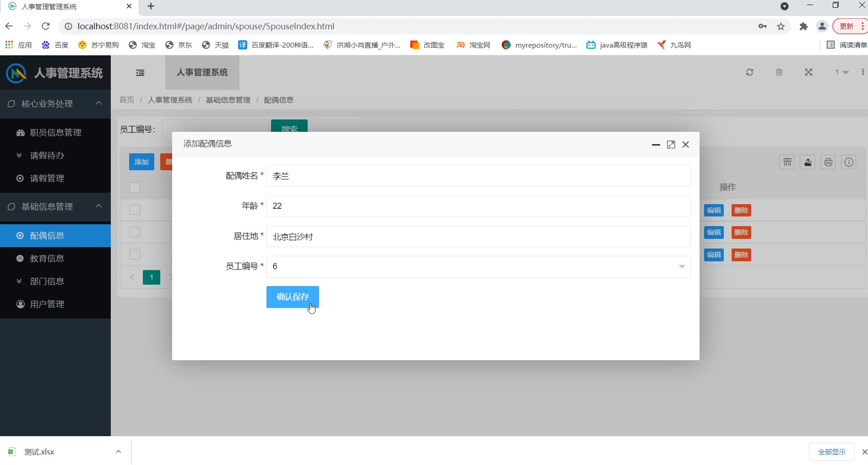Open 部门信息 in the sidebar
Screen dimensions: 868x465
(x=55, y=281)
